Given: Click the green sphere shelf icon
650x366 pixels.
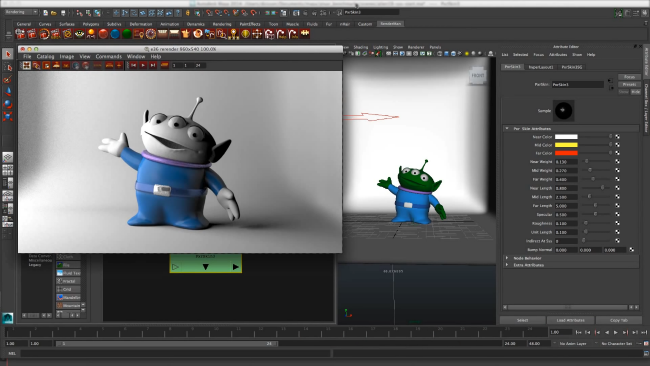Looking at the screenshot, I should point(127,34).
